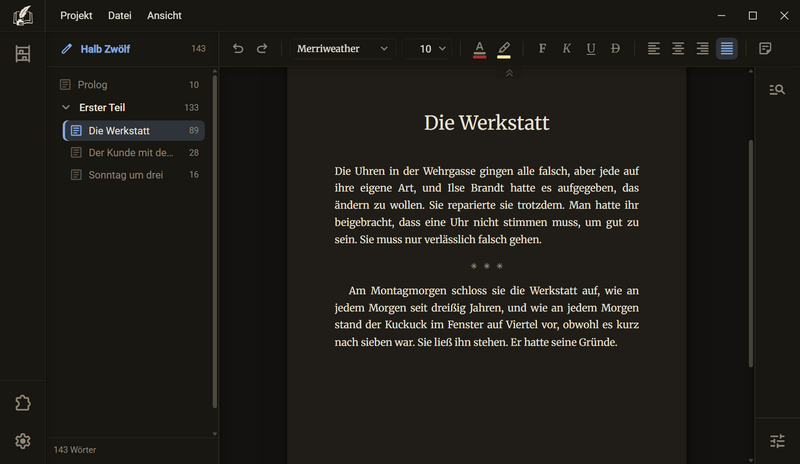This screenshot has height=464, width=800.
Task: Click the word count 89 beside Die Werkstatt
Action: click(x=194, y=131)
